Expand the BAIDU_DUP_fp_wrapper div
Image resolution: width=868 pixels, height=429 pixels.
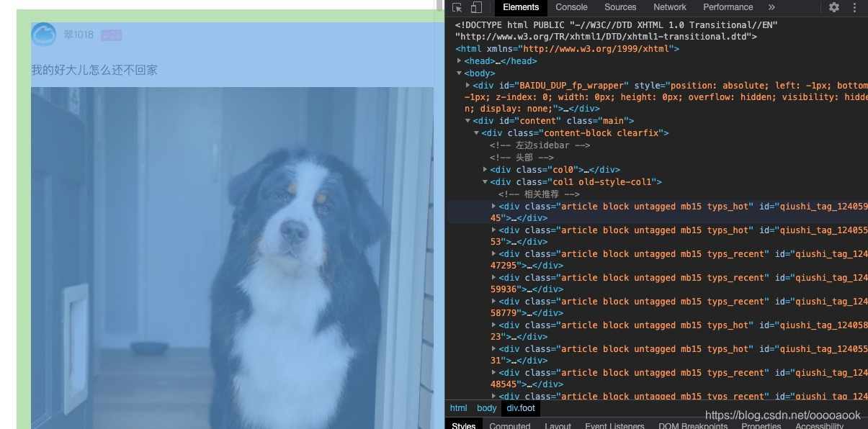tap(468, 85)
